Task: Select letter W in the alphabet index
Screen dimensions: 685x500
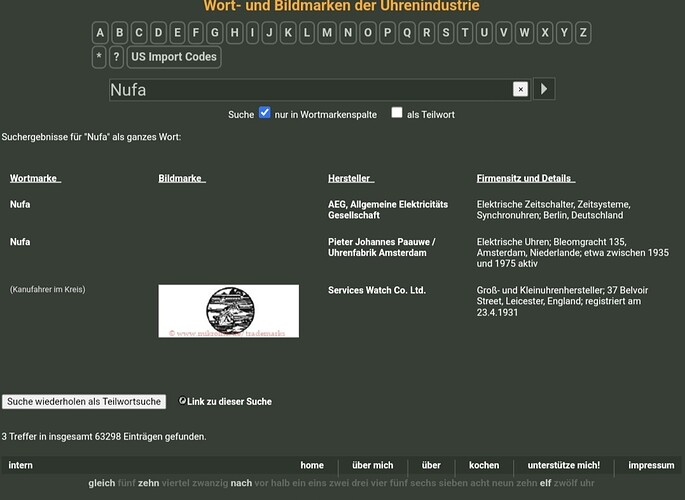Action: pos(524,33)
